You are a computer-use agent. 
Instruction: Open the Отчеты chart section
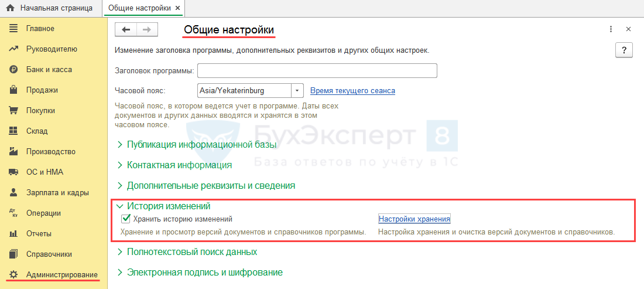tap(39, 234)
